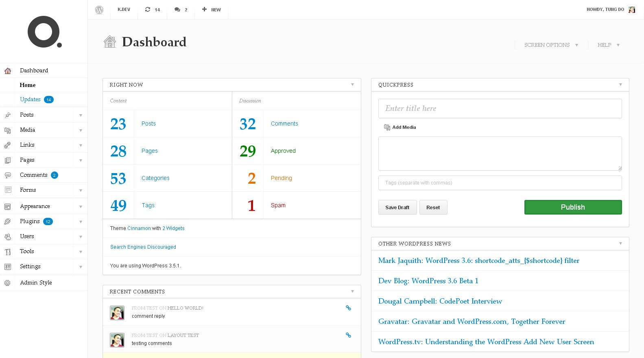Open the Spam comments link
The width and height of the screenshot is (644, 358).
click(278, 205)
